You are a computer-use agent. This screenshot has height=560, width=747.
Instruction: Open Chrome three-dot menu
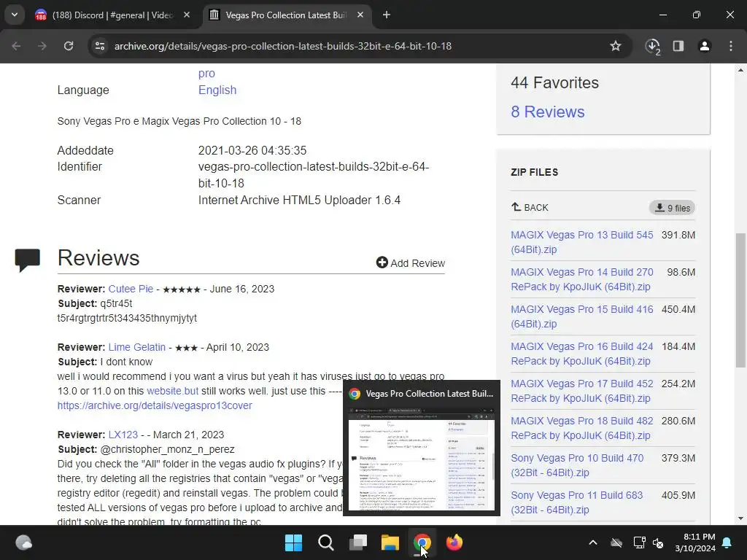[731, 46]
